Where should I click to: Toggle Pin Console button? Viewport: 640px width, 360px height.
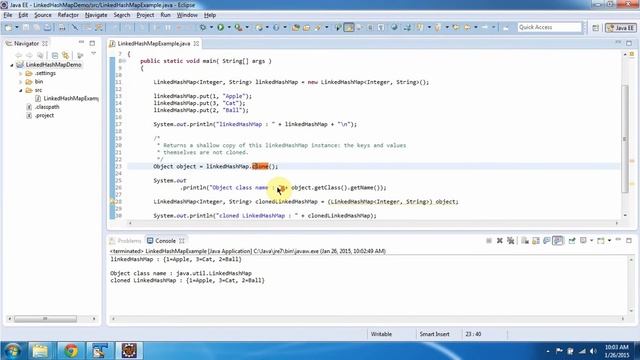coord(572,241)
